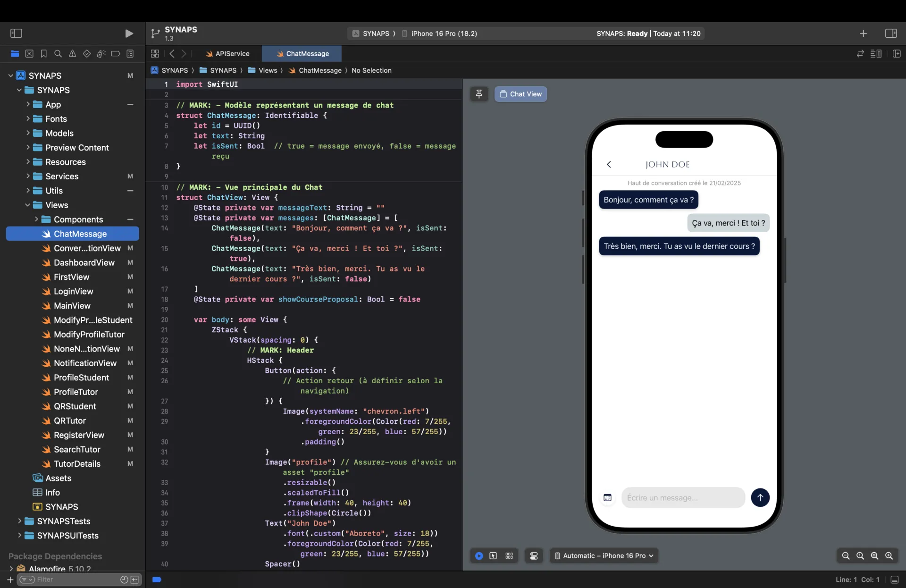
Task: Toggle the navigator sidebar
Action: (x=17, y=33)
